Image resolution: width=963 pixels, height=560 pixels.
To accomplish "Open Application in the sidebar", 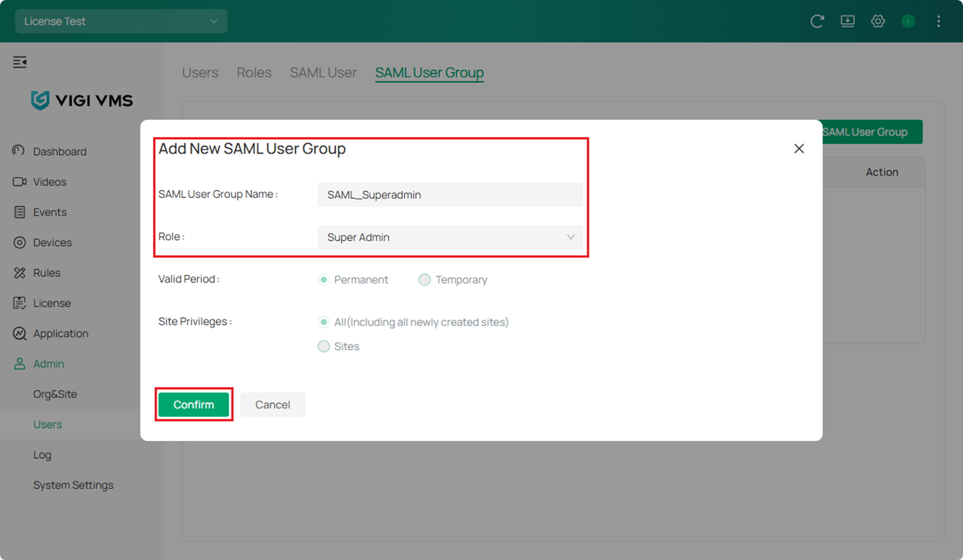I will click(61, 333).
